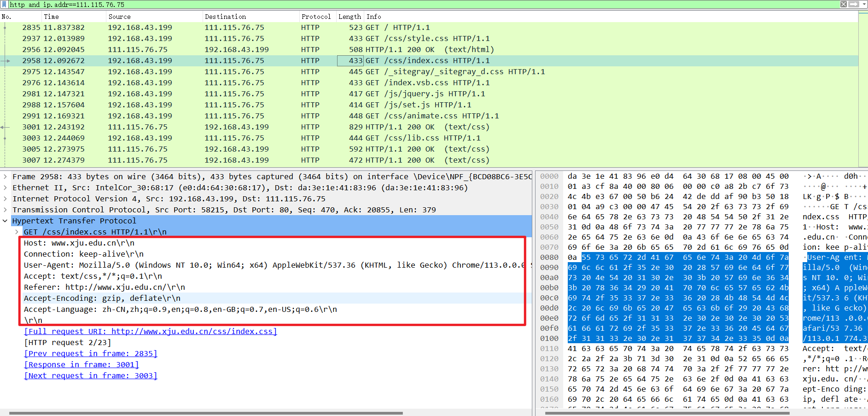Click ASCII text 'ndex.css' in bytes pane

tap(821, 217)
